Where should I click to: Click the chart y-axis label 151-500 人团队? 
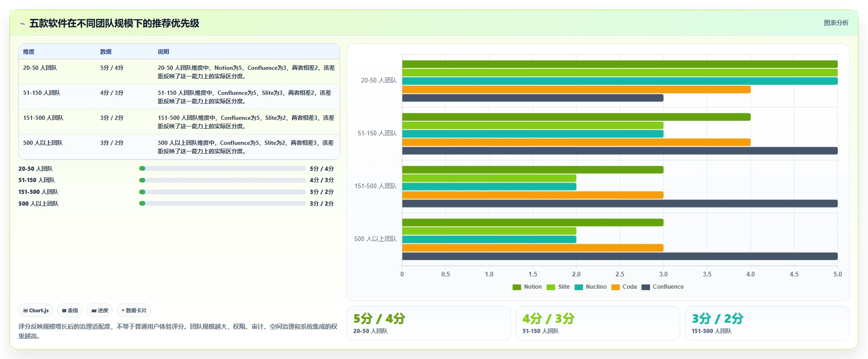coord(376,186)
